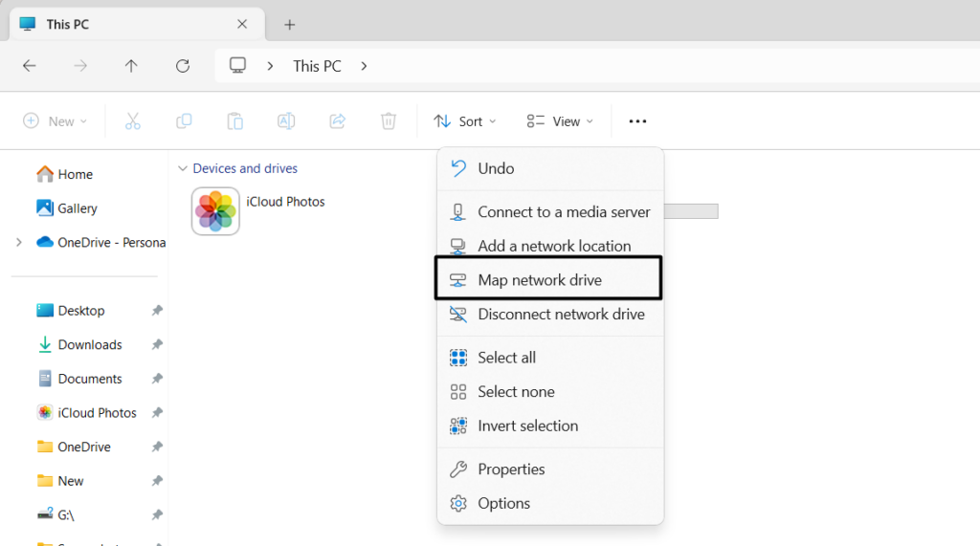Click the Paste clipboard icon
The height and width of the screenshot is (546, 980).
pyautogui.click(x=234, y=121)
